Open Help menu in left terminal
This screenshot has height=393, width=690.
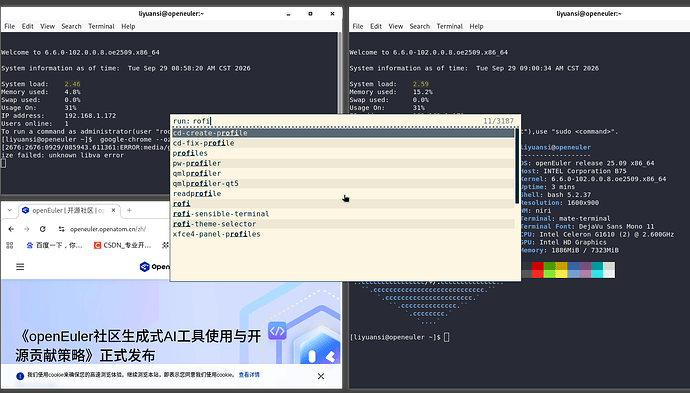pos(128,26)
